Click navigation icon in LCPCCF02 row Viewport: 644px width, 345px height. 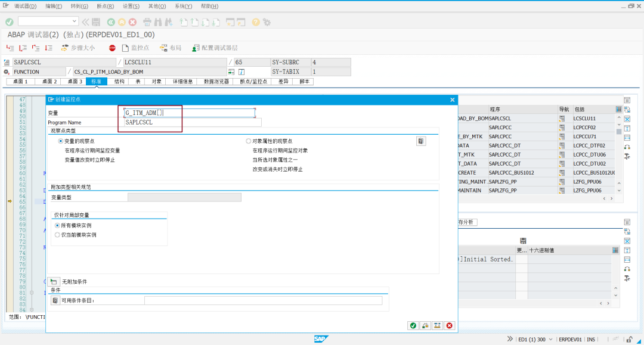[x=562, y=128]
